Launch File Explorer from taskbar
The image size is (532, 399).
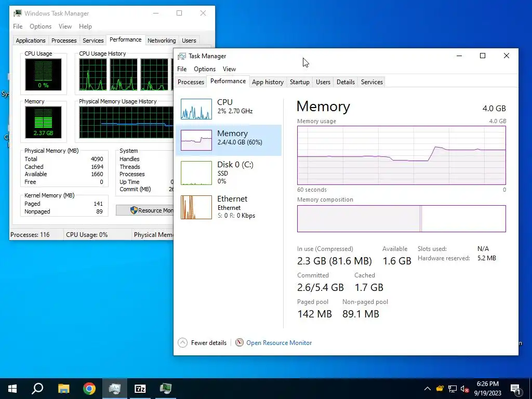(x=63, y=389)
